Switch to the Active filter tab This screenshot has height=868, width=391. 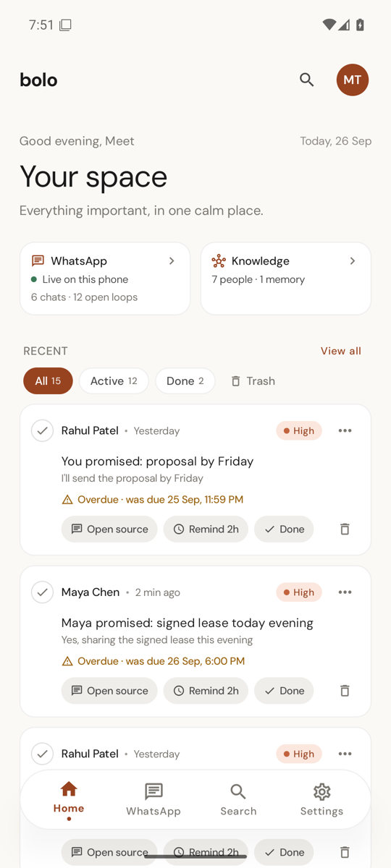click(x=114, y=381)
